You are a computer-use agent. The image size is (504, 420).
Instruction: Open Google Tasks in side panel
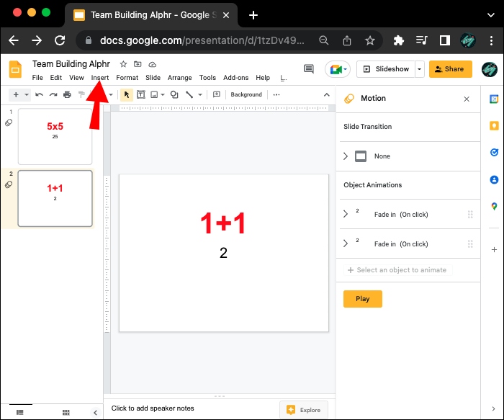pyautogui.click(x=494, y=152)
